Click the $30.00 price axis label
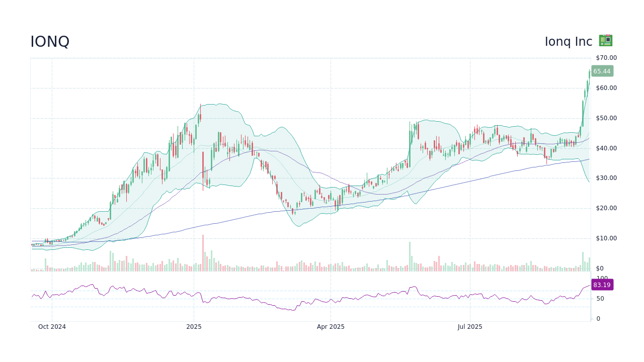 [x=606, y=178]
